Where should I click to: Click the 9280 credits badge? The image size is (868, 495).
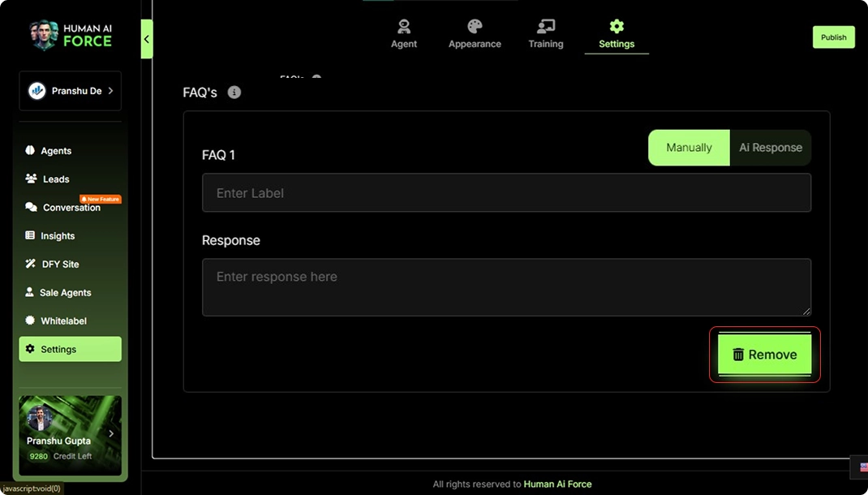(39, 456)
